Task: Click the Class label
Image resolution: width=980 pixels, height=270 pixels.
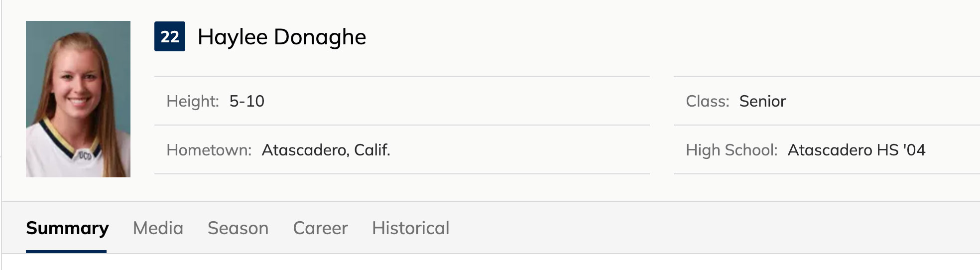Action: (707, 101)
